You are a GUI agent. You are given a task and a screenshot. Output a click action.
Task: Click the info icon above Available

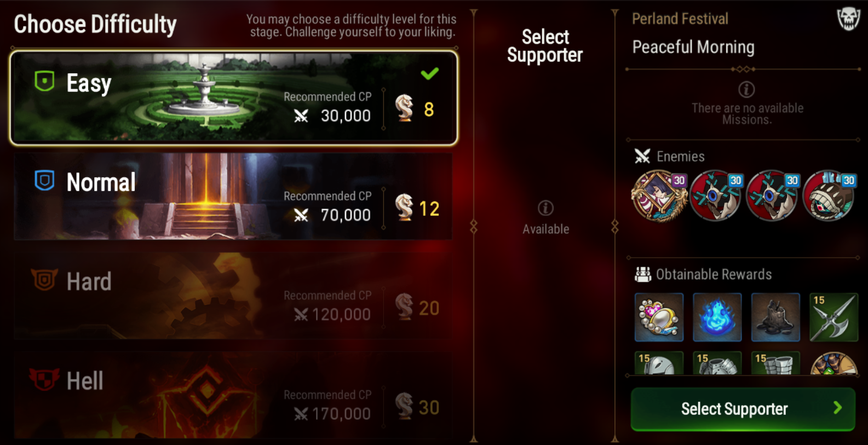pos(545,208)
